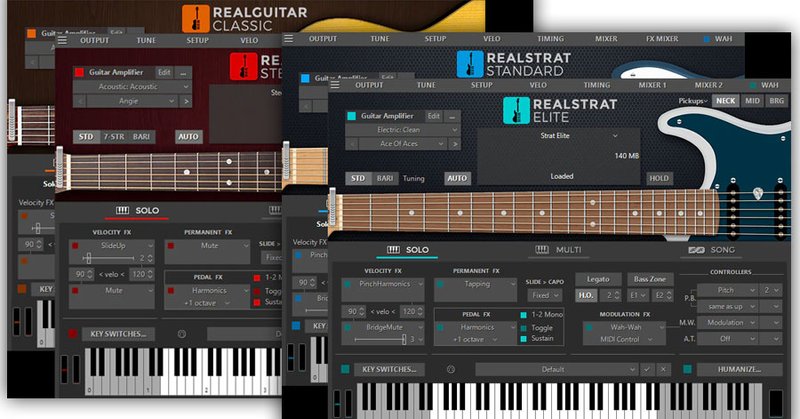Click the Elite Guitar Amplifier minimize dash button

[452, 116]
